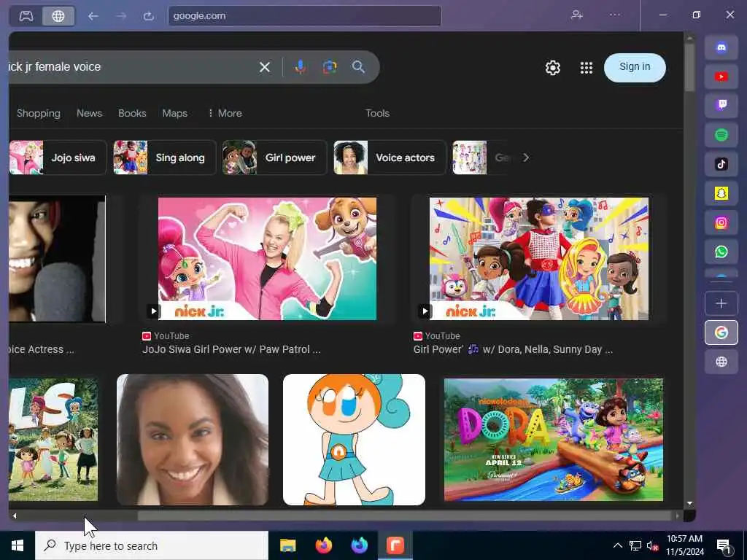The height and width of the screenshot is (560, 747).
Task: Switch to the Books tab
Action: click(132, 113)
